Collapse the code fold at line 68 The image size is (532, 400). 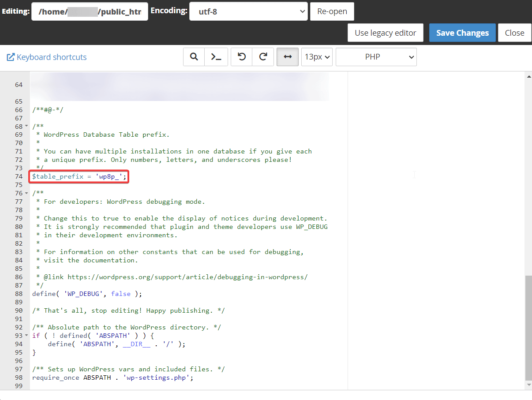click(x=26, y=127)
